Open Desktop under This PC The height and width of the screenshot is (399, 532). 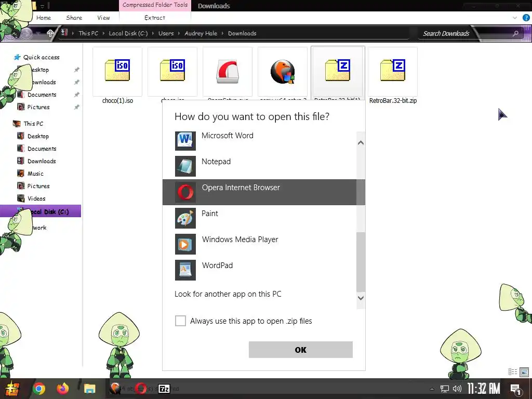(x=38, y=137)
